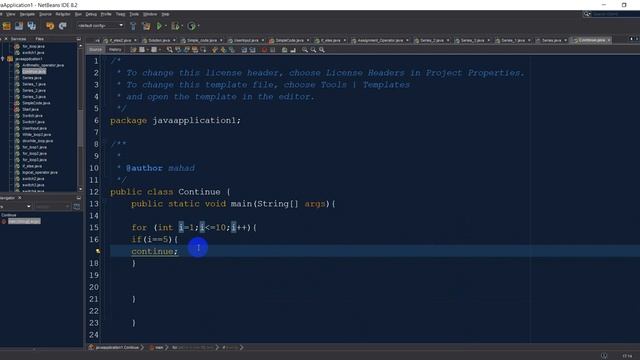Image resolution: width=640 pixels, height=360 pixels.
Task: Click the Build Project hammer icon
Action: (133, 26)
